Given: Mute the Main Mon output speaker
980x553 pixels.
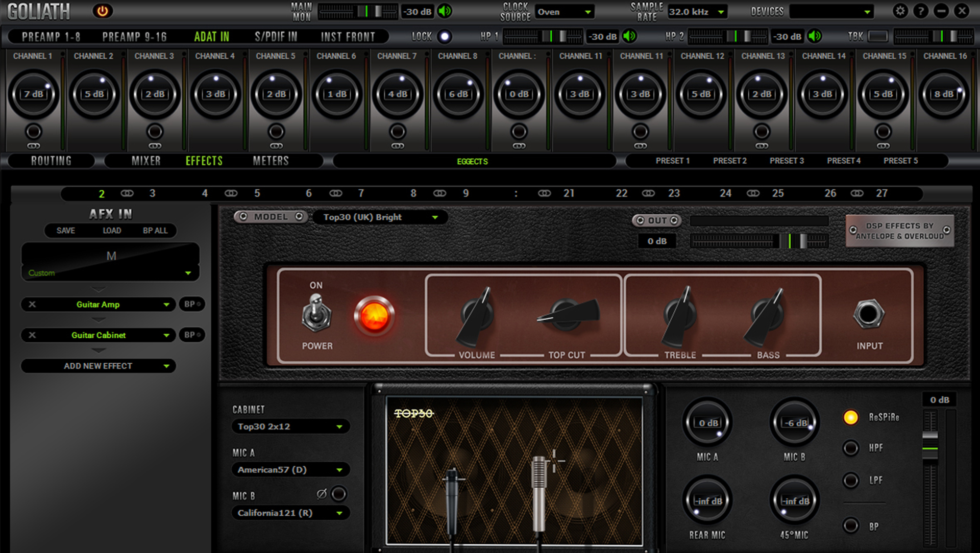Looking at the screenshot, I should coord(444,11).
